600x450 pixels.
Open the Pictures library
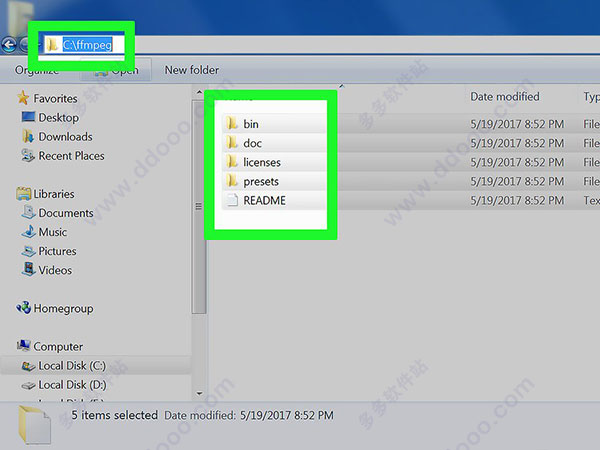57,251
